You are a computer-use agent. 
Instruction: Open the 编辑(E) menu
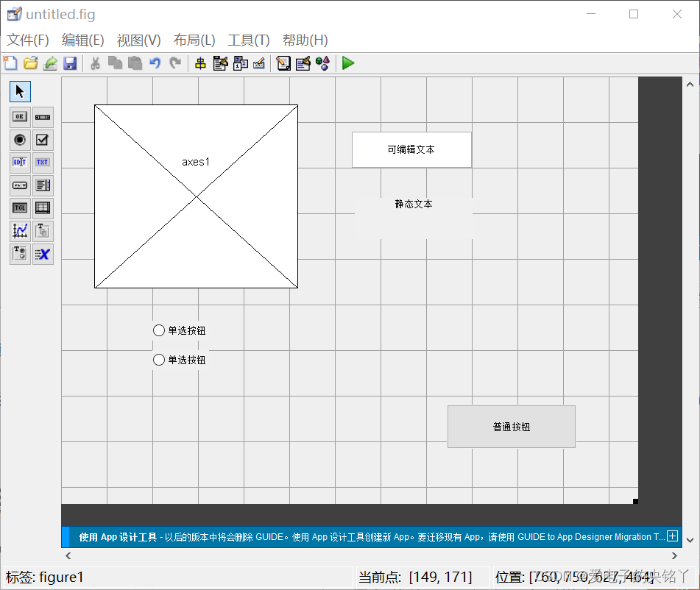82,40
